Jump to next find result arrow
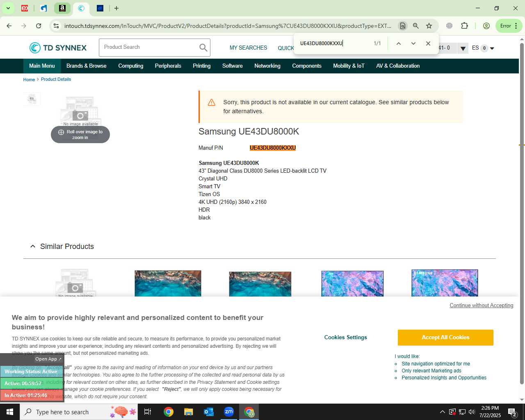This screenshot has width=525, height=420. (413, 43)
